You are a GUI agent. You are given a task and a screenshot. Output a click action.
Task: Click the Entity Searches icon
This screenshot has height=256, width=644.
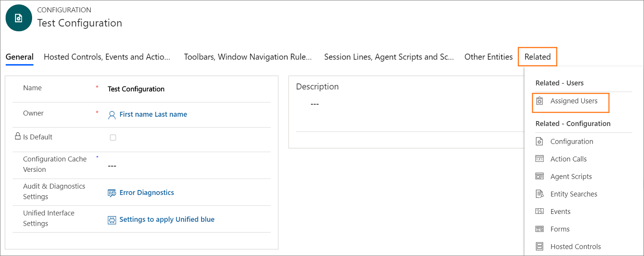pos(539,194)
